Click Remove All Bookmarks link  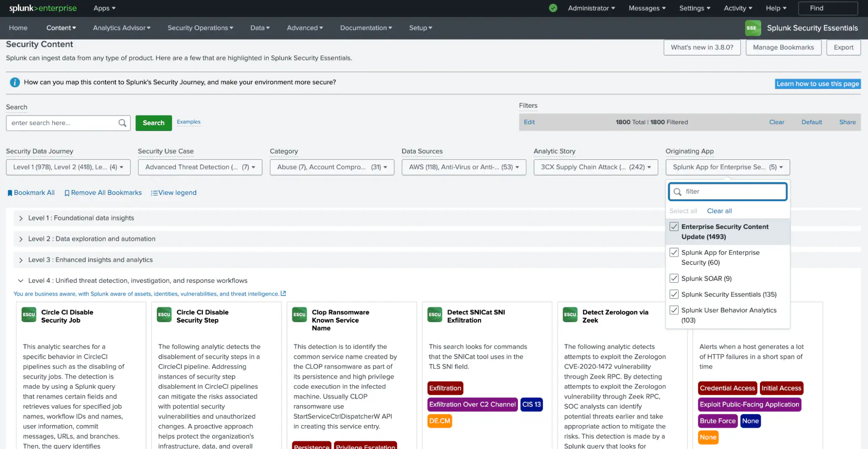(103, 193)
